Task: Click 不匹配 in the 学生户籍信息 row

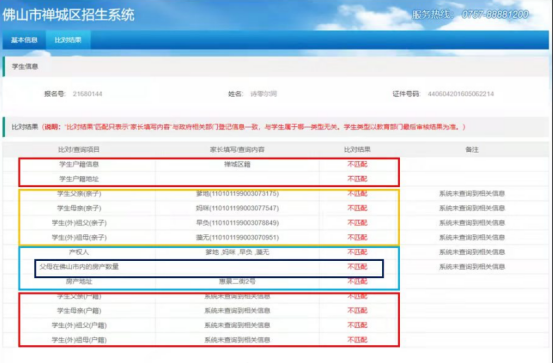Action: (x=357, y=164)
